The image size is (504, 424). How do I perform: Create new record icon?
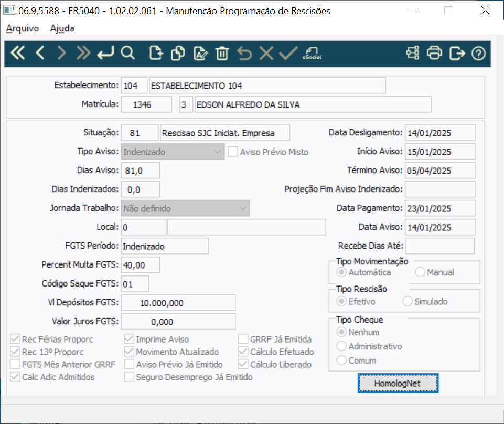click(x=156, y=53)
